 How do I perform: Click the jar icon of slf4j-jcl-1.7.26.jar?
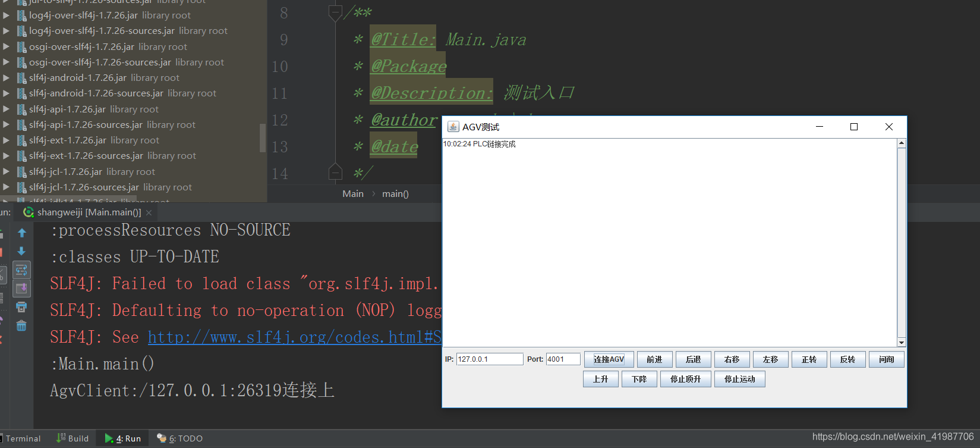(x=22, y=171)
